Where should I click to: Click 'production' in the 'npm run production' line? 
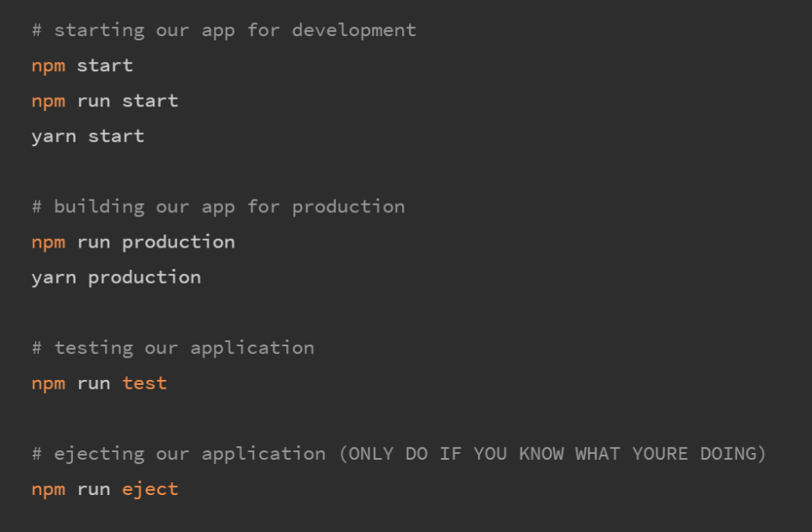(178, 242)
